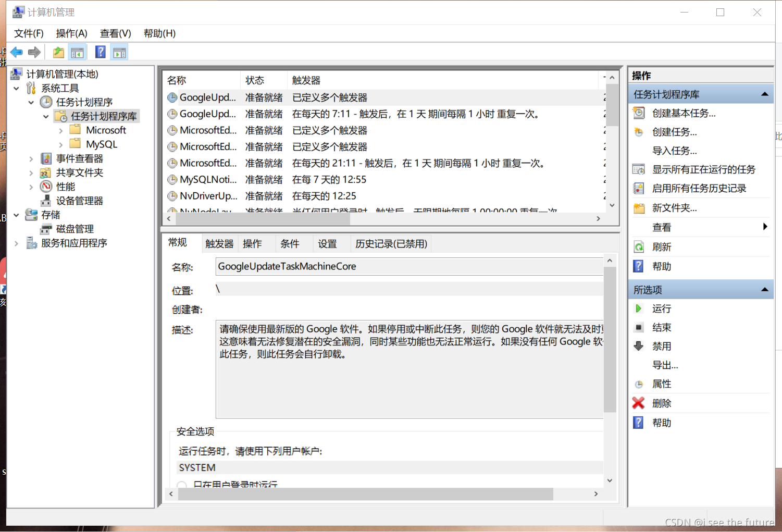
Task: Collapse the 任务计划程序库 tree node
Action: coord(46,116)
